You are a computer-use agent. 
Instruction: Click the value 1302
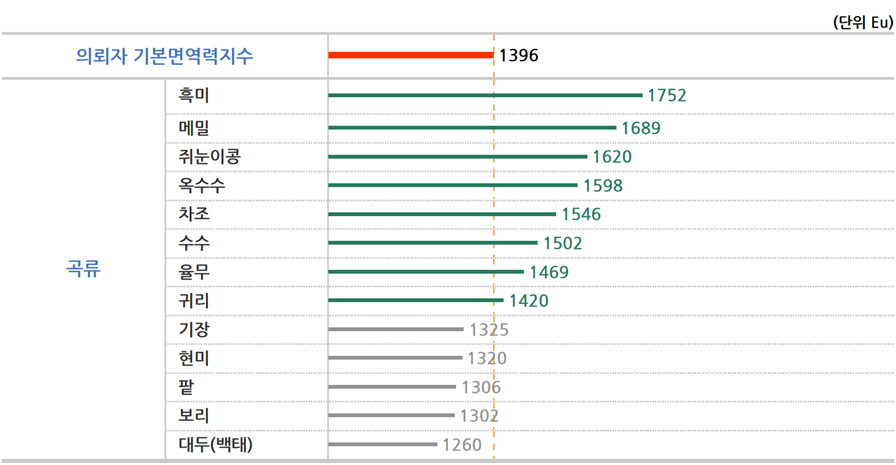point(479,416)
